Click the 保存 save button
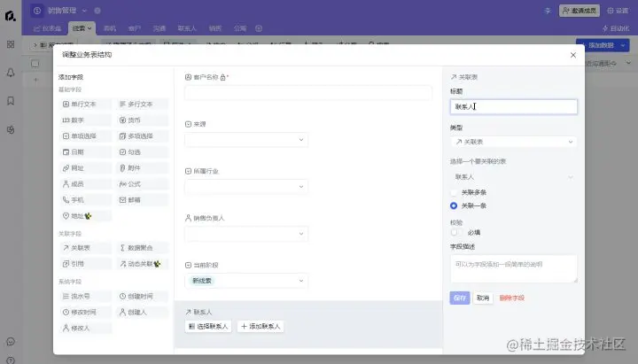Screen dimensions: 638x364 coord(460,298)
